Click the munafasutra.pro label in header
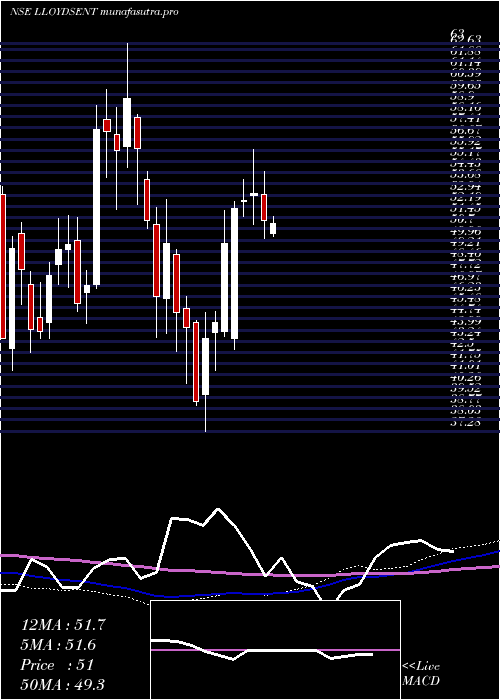Image resolution: width=500 pixels, height=700 pixels. pyautogui.click(x=140, y=12)
